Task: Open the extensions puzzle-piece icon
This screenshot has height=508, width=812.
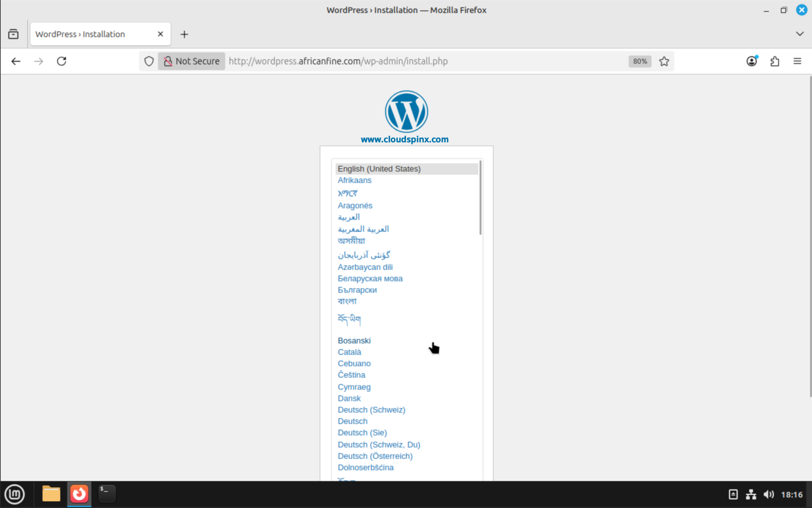Action: click(x=774, y=61)
